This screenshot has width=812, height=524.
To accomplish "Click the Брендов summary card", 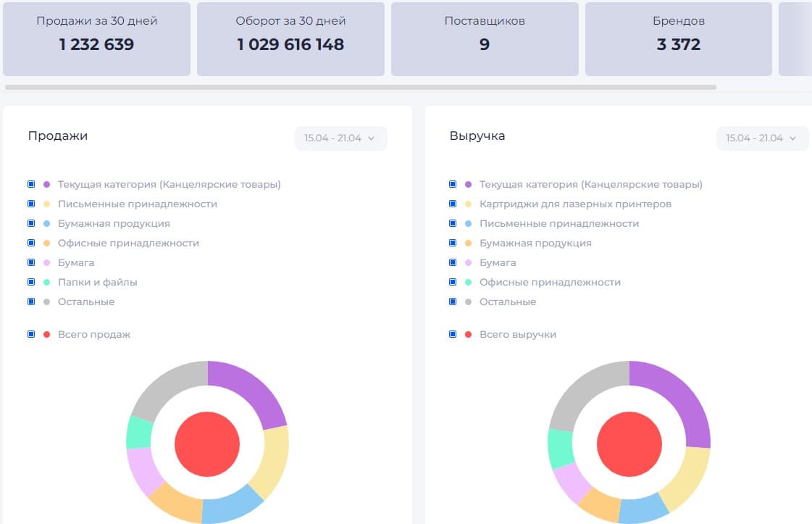I will [679, 39].
